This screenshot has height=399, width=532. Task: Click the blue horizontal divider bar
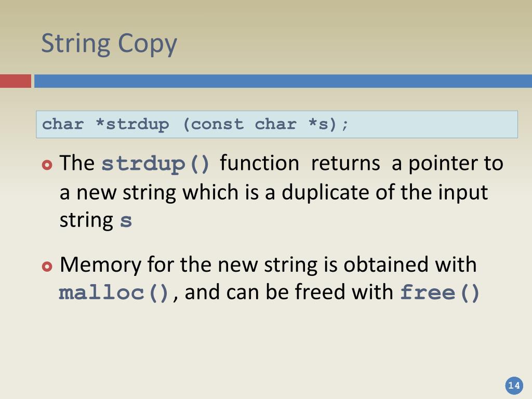point(283,81)
